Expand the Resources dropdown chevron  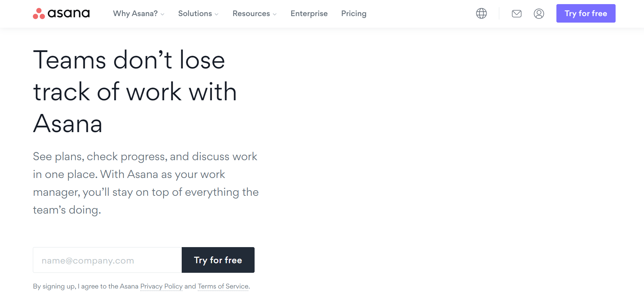(275, 14)
